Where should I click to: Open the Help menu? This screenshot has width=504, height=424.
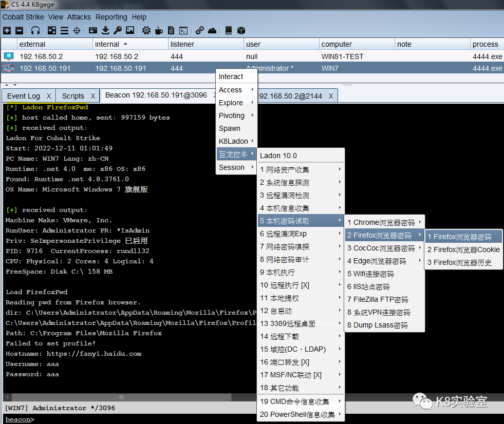pyautogui.click(x=139, y=17)
